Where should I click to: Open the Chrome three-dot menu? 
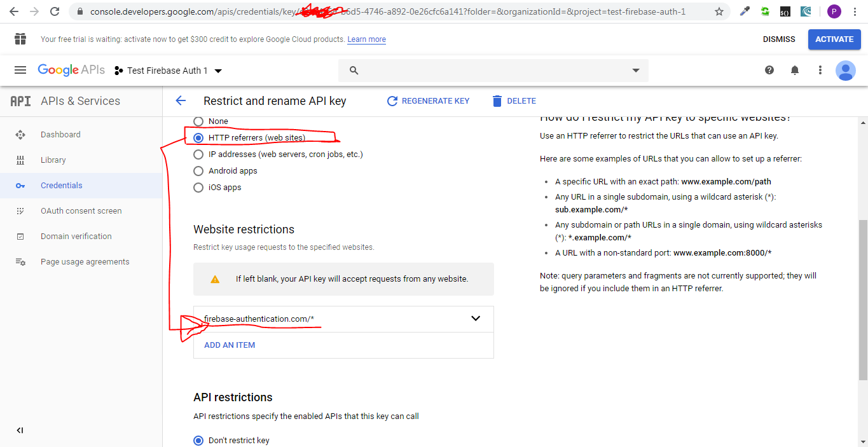point(855,11)
